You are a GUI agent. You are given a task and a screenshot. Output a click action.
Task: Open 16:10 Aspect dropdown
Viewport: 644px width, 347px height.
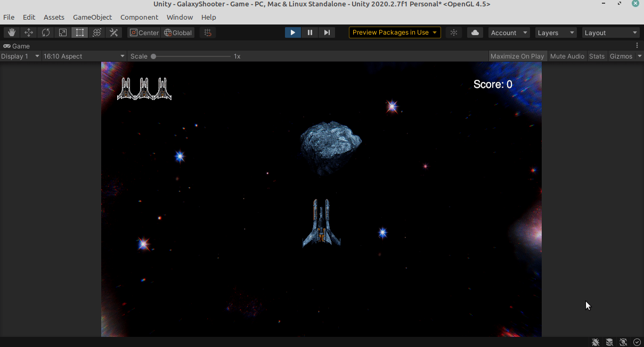click(x=84, y=56)
